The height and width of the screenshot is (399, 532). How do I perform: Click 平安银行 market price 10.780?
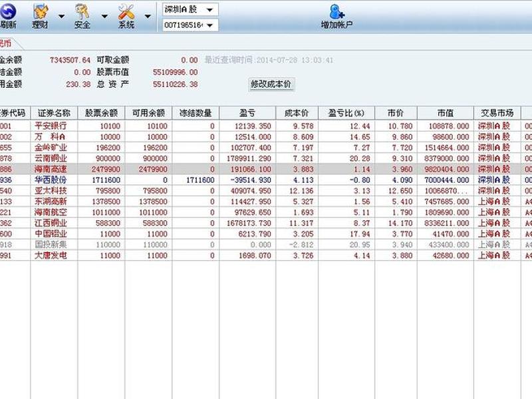400,126
